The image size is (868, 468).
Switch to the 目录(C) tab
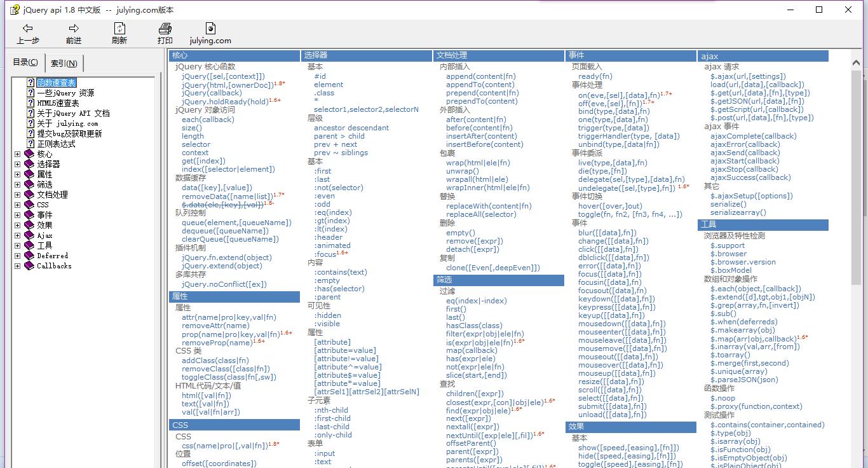coord(25,62)
